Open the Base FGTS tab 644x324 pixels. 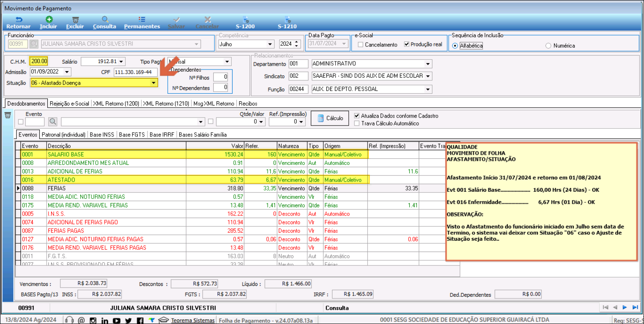coord(132,134)
